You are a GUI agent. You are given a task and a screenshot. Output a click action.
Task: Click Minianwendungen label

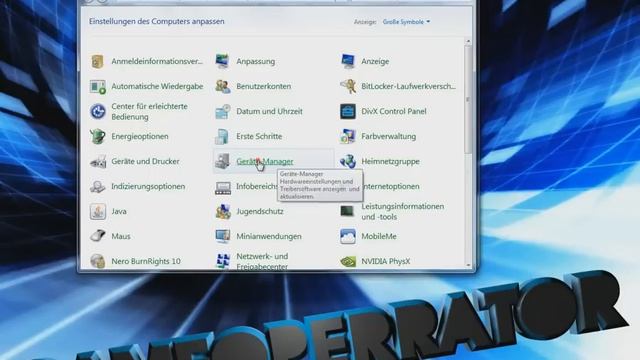pyautogui.click(x=269, y=236)
